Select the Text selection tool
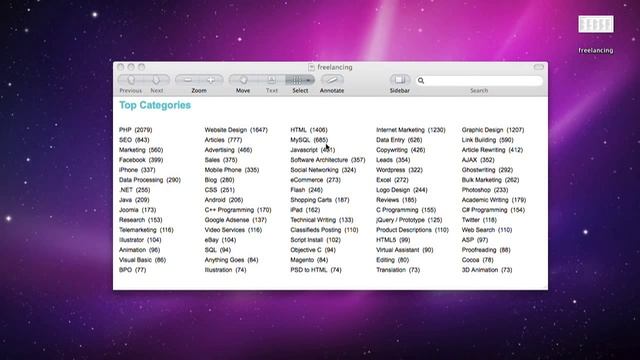The image size is (640, 360). pyautogui.click(x=271, y=80)
